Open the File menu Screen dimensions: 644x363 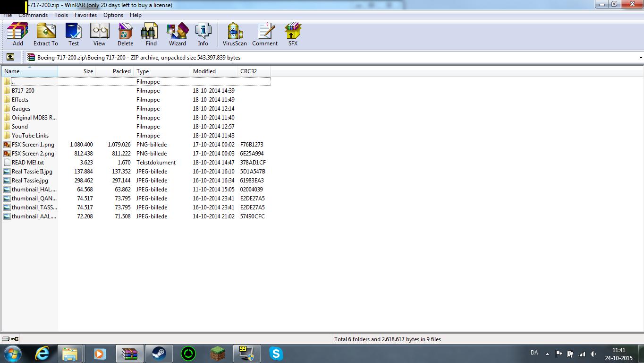(8, 15)
